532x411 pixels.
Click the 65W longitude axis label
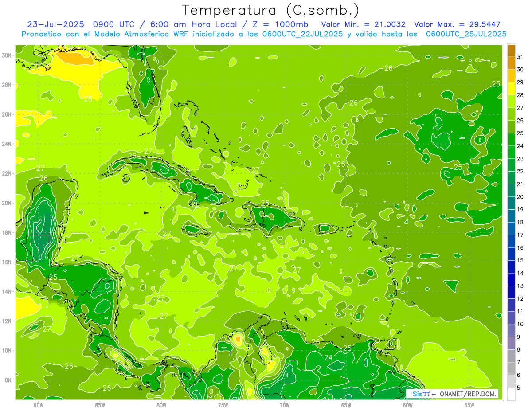pyautogui.click(x=346, y=406)
